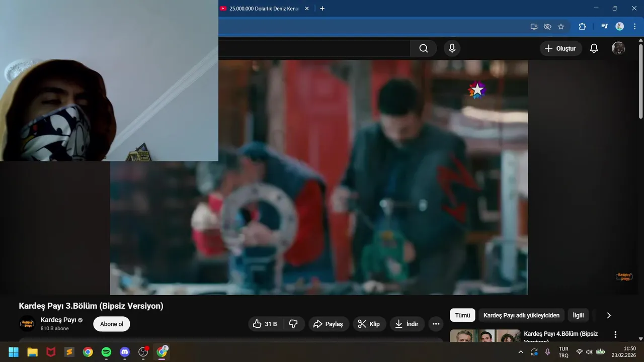Close the 25.000.000 Dolarlık Deniz Kenar tab
Screen dimensions: 644x362
pos(307,9)
